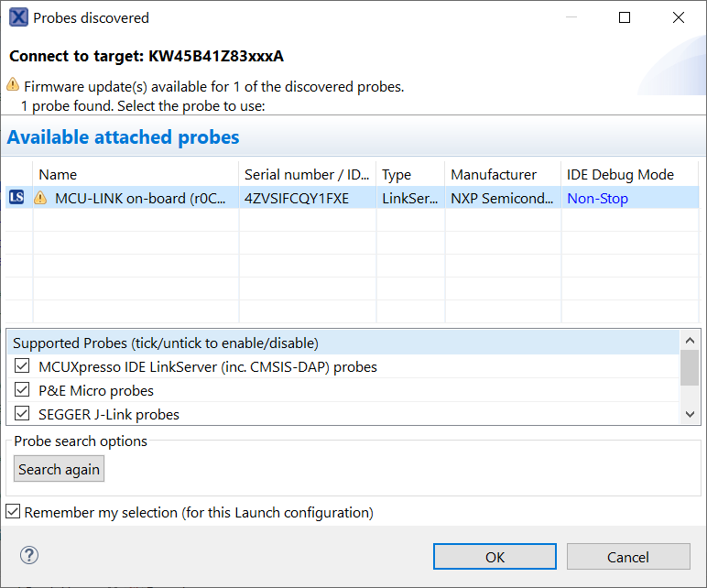Click the firmware warning icon on MCU-LINK row

point(40,198)
